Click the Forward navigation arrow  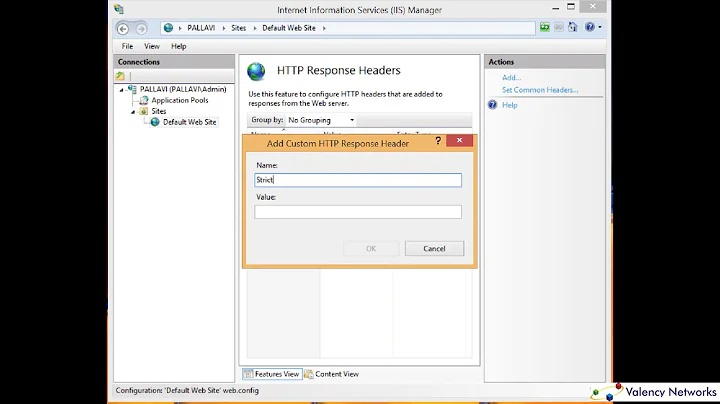141,28
